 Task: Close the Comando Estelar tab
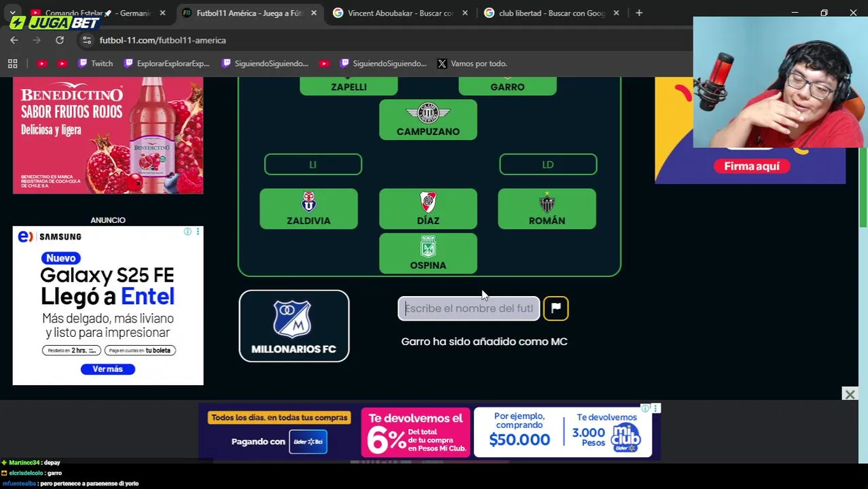(162, 13)
